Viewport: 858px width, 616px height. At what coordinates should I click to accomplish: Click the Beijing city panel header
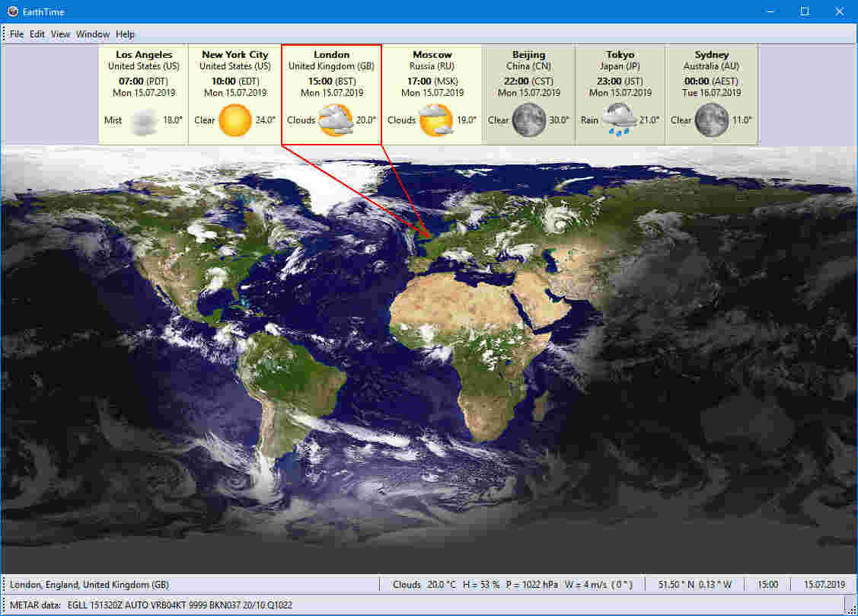[x=528, y=54]
